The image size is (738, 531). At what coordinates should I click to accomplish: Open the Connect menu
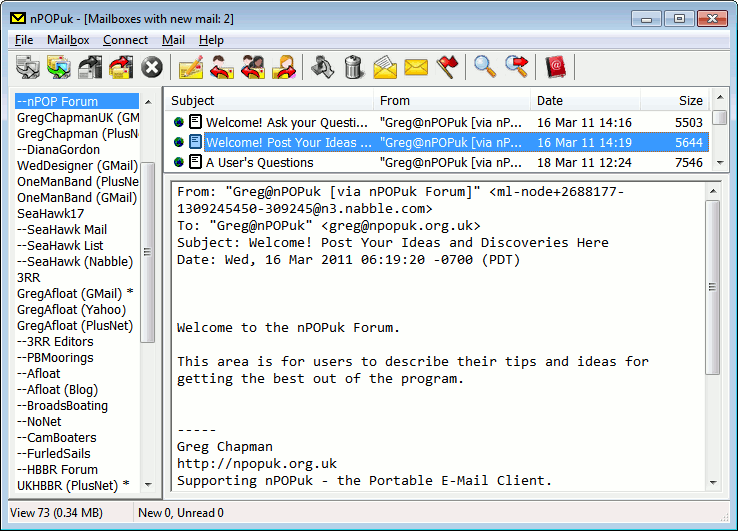[125, 40]
